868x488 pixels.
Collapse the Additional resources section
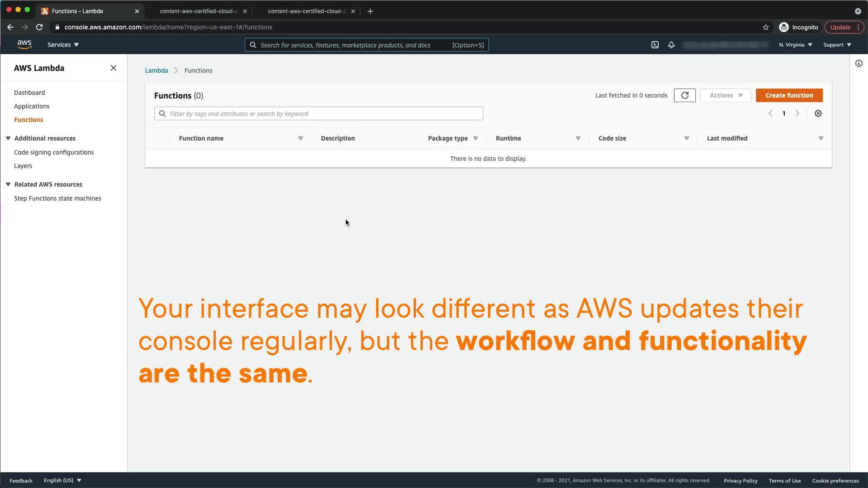coord(8,138)
